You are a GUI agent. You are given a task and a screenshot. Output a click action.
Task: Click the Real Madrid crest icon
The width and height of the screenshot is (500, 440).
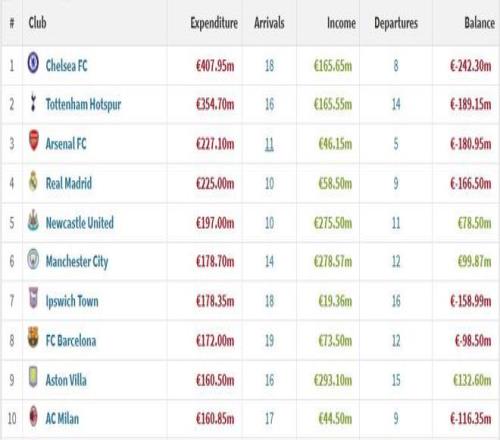click(33, 181)
